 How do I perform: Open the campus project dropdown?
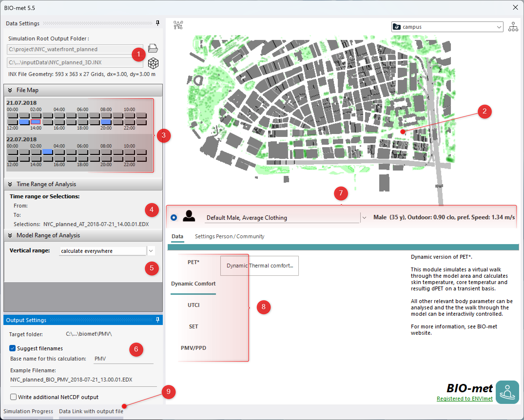(x=499, y=27)
